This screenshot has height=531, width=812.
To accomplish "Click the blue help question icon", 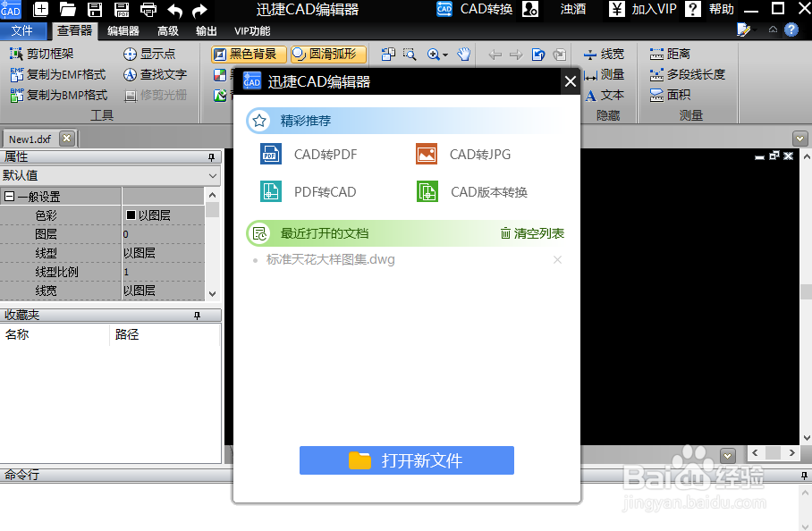I will (791, 30).
